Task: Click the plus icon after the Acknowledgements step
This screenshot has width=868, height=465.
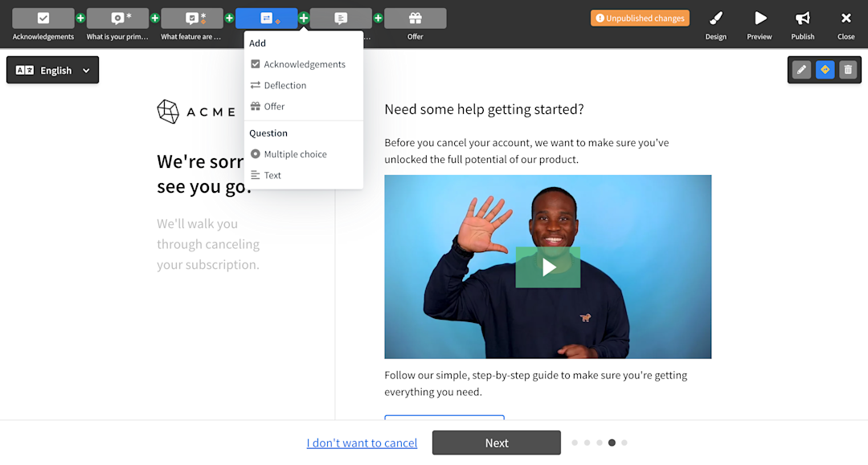Action: (x=80, y=18)
